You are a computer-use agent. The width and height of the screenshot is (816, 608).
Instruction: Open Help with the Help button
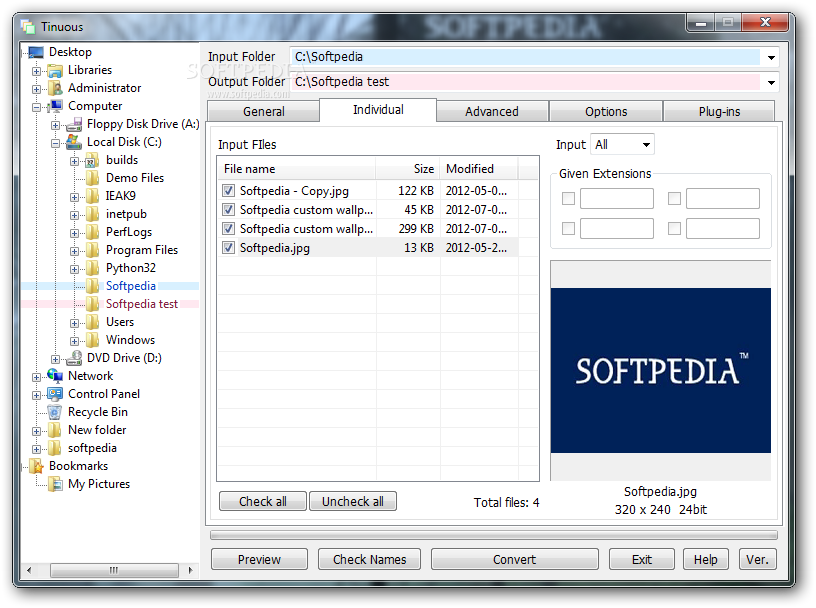[x=706, y=560]
